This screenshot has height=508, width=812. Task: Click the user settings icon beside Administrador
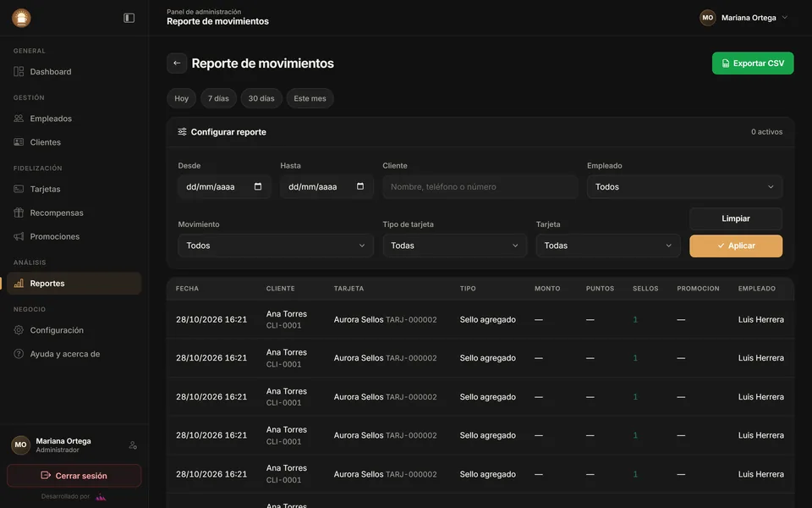point(133,445)
